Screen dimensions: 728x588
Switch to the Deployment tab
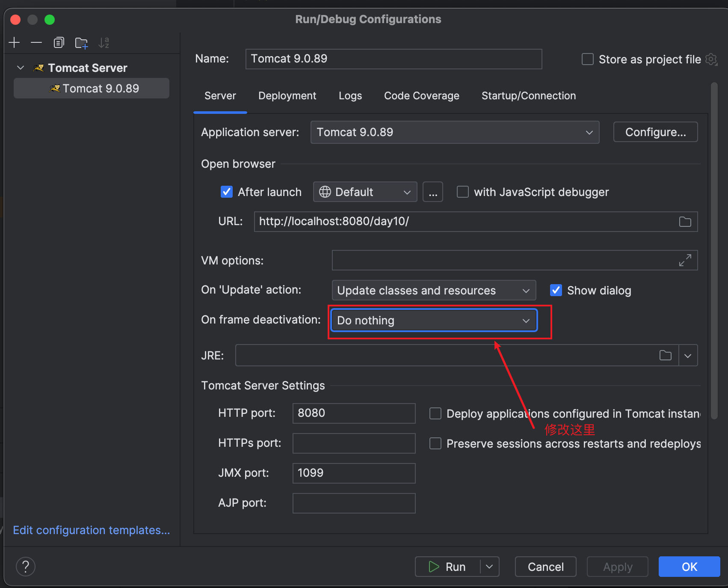coord(287,96)
